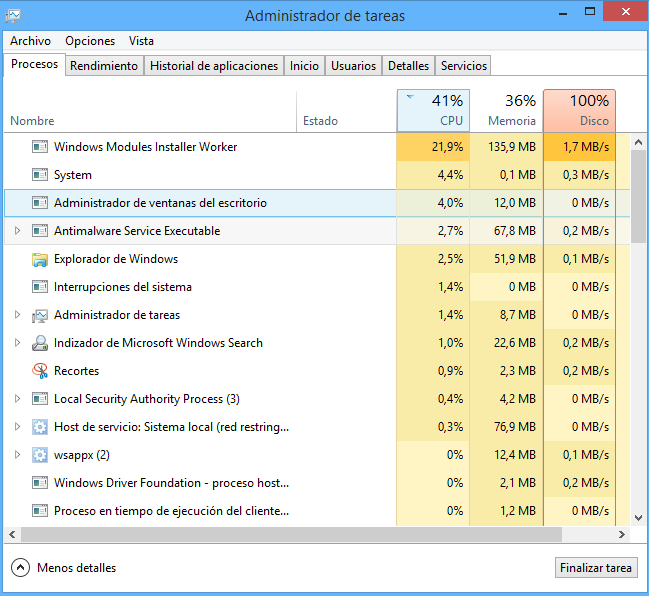Switch to Historial de aplicaciones tab
This screenshot has width=649, height=596.
214,66
